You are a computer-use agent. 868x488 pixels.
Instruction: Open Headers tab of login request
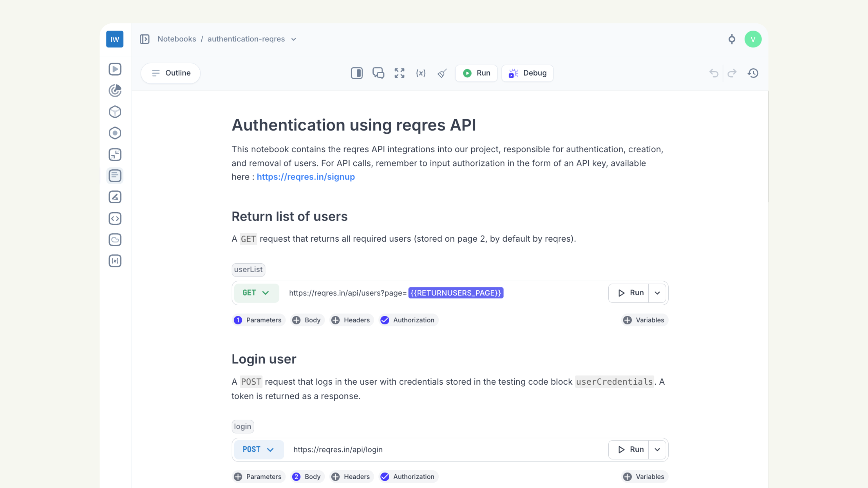click(x=351, y=476)
